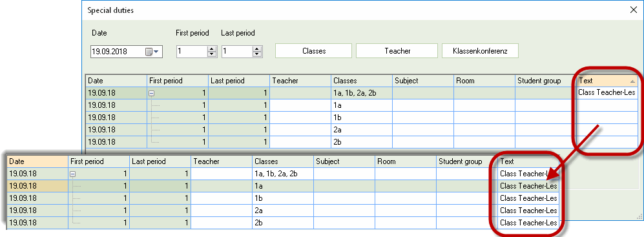The image size is (644, 237).
Task: Click the Classes button
Action: coord(314,51)
